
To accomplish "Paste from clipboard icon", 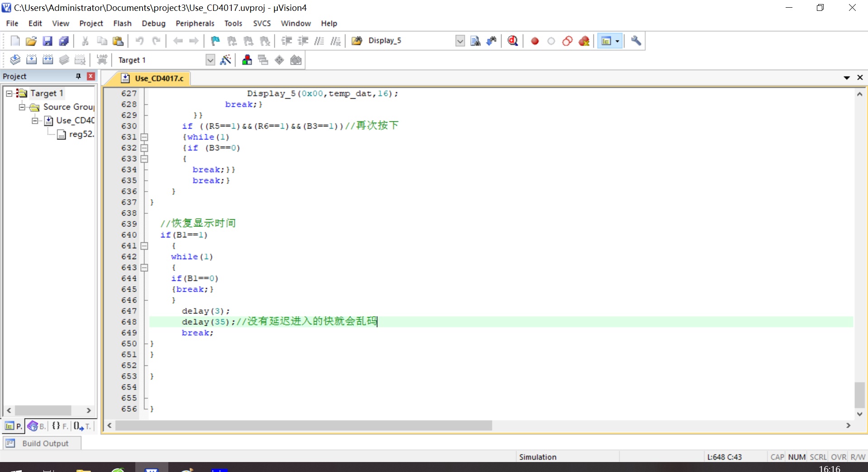I will (118, 41).
